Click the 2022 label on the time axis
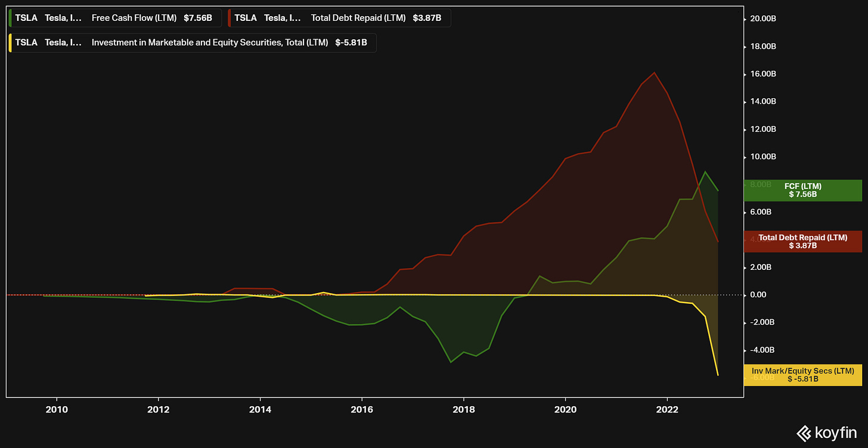Image resolution: width=868 pixels, height=448 pixels. [667, 409]
